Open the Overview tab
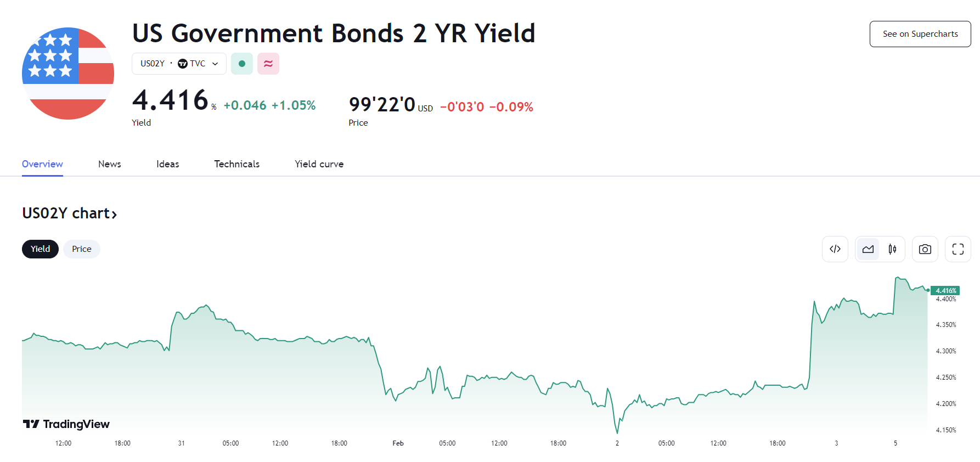The height and width of the screenshot is (462, 980). (42, 164)
